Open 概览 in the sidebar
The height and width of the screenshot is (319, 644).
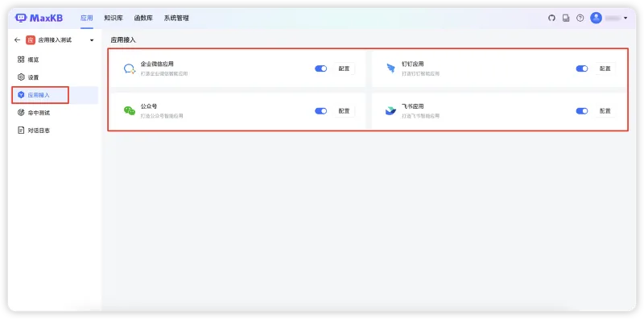click(x=55, y=60)
